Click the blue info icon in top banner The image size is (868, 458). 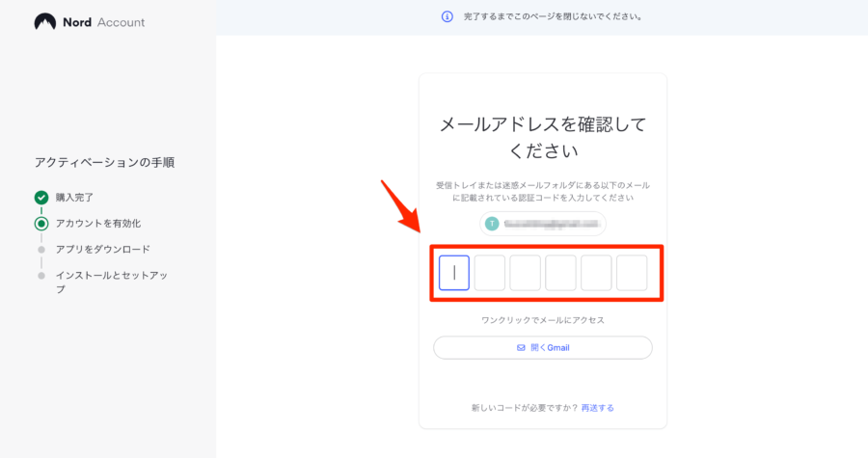coord(447,16)
